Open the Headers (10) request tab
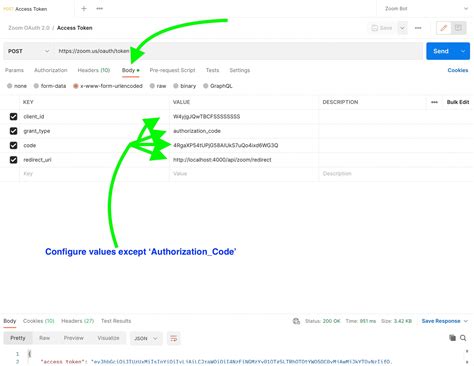 coord(94,70)
